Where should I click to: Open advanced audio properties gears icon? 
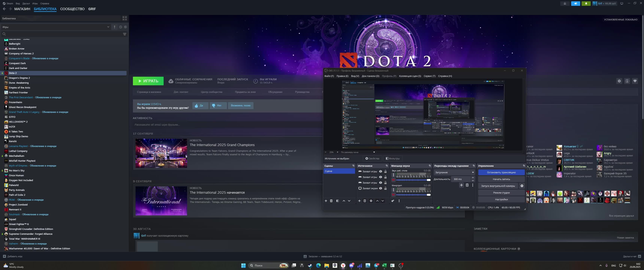point(393,201)
